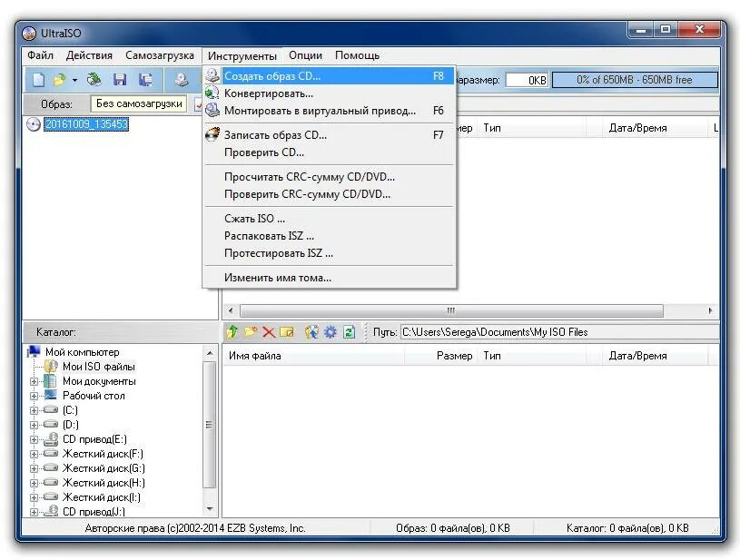Click the Мой компьютер computer icon
The width and height of the screenshot is (740, 560).
pyautogui.click(x=34, y=351)
